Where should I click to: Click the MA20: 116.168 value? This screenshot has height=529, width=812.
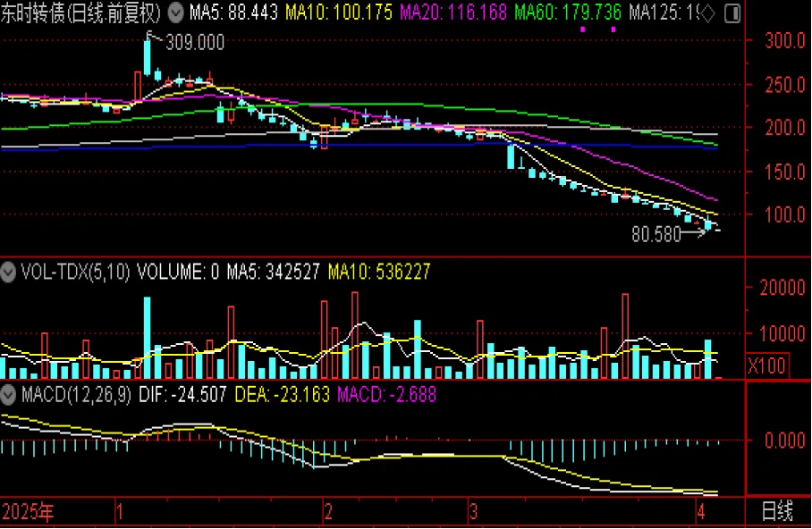[x=453, y=13]
